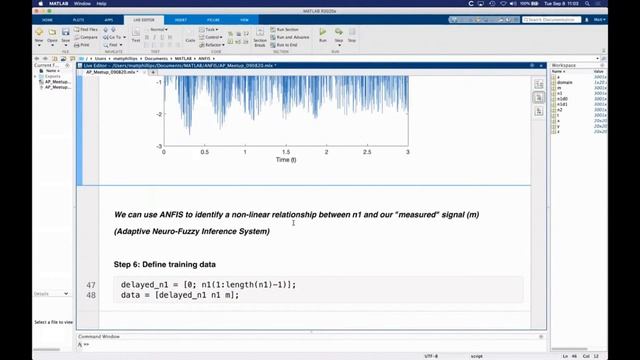Open the MATLAB application menu

[59, 3]
